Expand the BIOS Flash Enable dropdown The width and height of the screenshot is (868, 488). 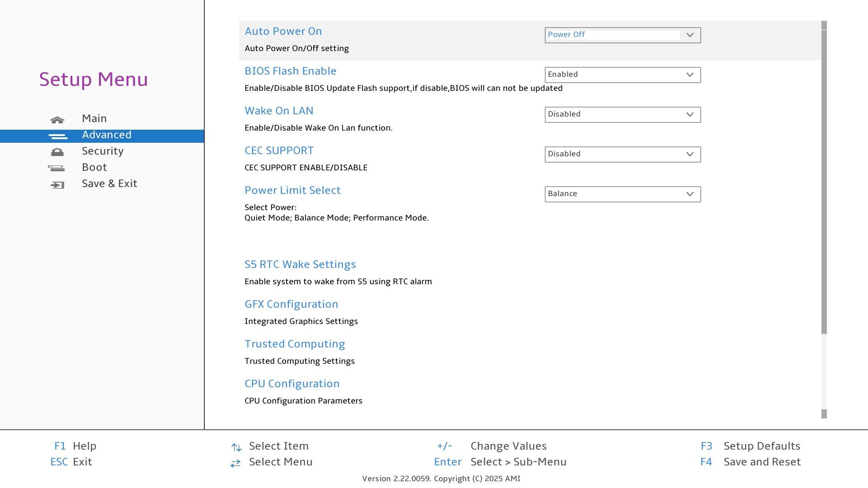click(x=623, y=75)
